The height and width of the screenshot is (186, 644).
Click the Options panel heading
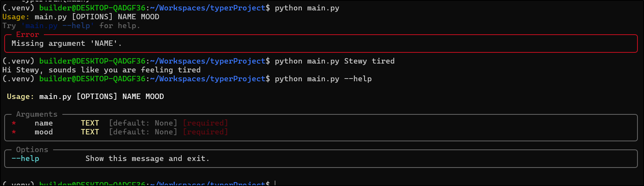point(32,150)
